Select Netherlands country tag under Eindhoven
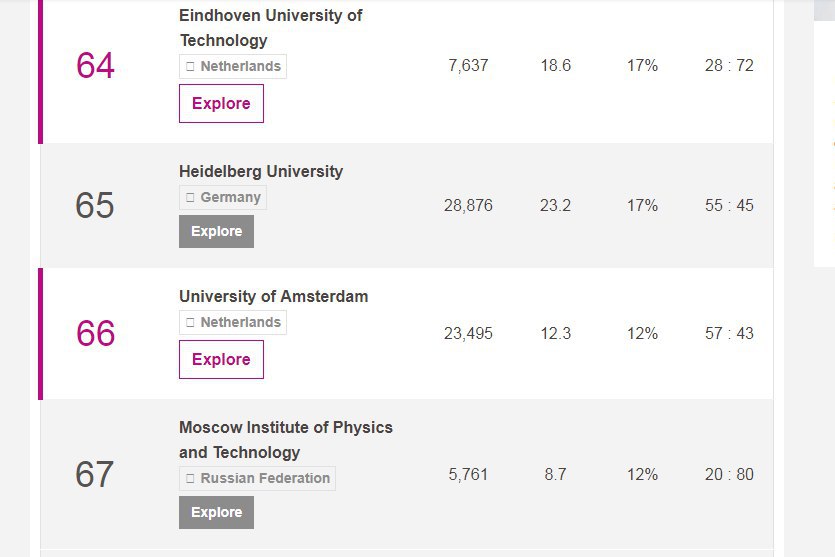This screenshot has height=557, width=835. 233,67
